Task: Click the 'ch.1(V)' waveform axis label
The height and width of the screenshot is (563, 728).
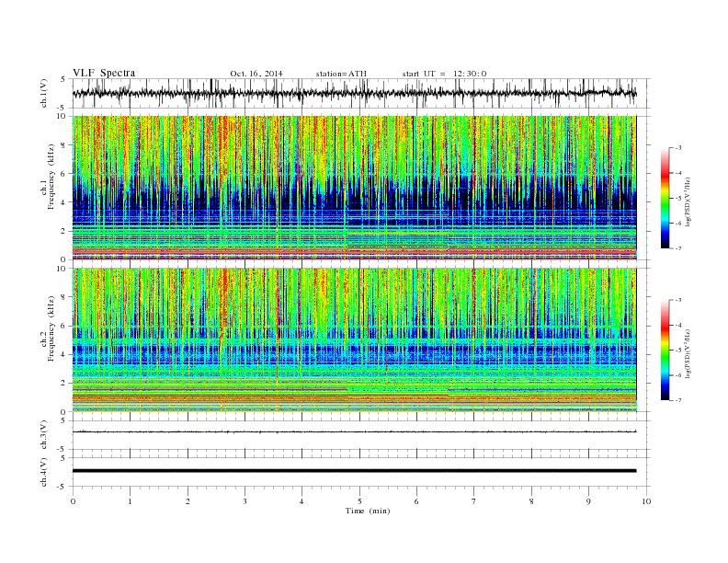Action: [x=44, y=93]
